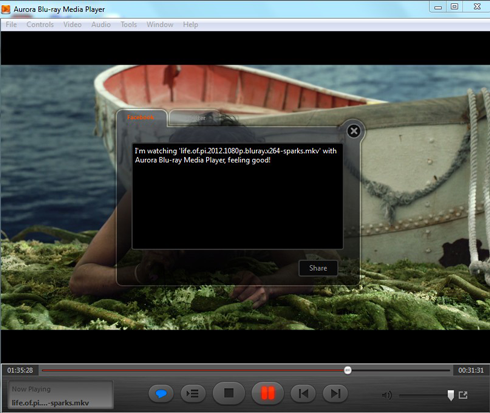The height and width of the screenshot is (413, 490).
Task: Stop playback with the square button
Action: point(229,393)
